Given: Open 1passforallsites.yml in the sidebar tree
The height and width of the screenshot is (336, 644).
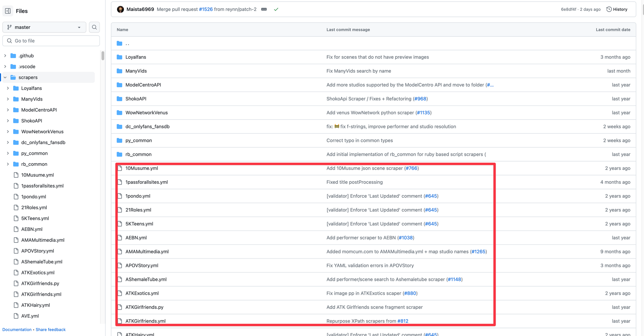Looking at the screenshot, I should [x=42, y=186].
